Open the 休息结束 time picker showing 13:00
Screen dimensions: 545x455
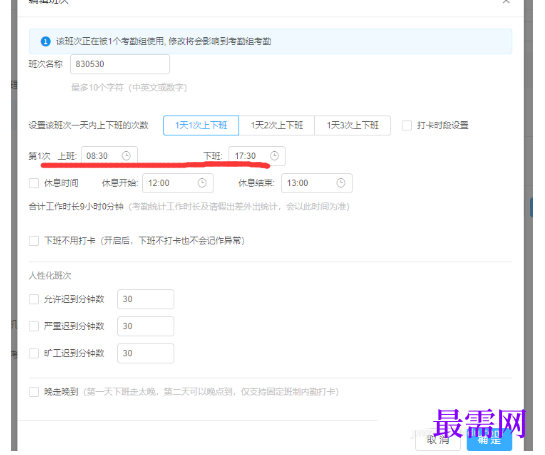point(317,183)
